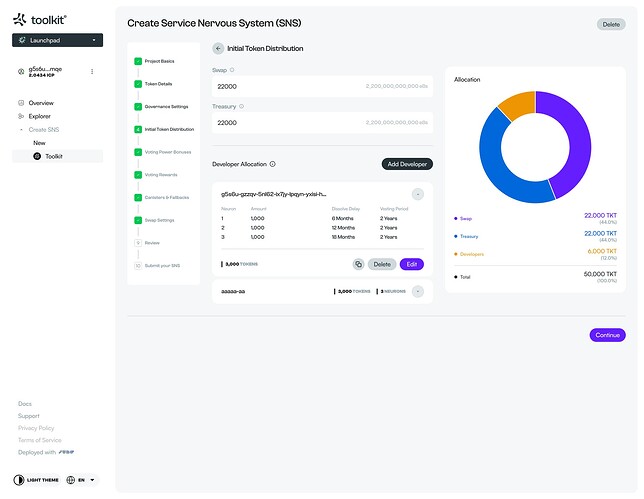Click the purple Continue button
644x499 pixels.
pyautogui.click(x=607, y=335)
